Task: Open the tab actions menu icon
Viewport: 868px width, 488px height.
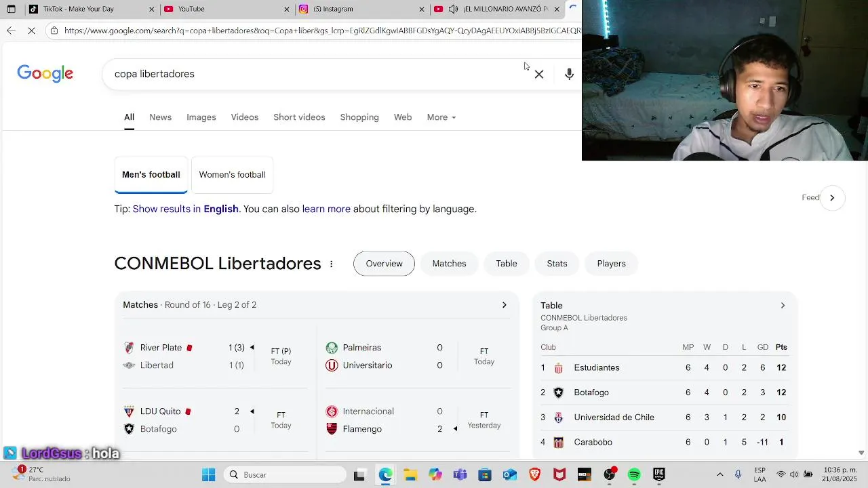Action: tap(11, 9)
